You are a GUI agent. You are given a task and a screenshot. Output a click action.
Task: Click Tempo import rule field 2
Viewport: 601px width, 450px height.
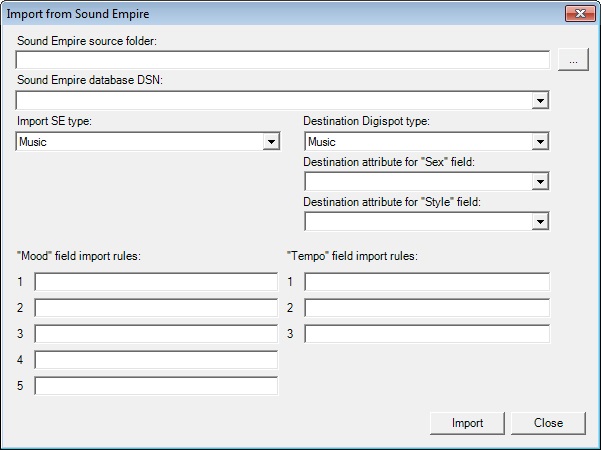coord(427,308)
